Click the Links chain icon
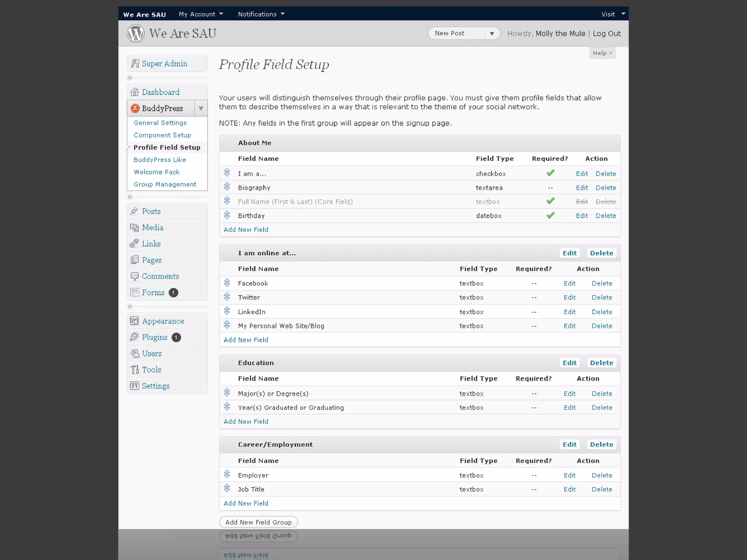Image resolution: width=747 pixels, height=560 pixels. [134, 244]
